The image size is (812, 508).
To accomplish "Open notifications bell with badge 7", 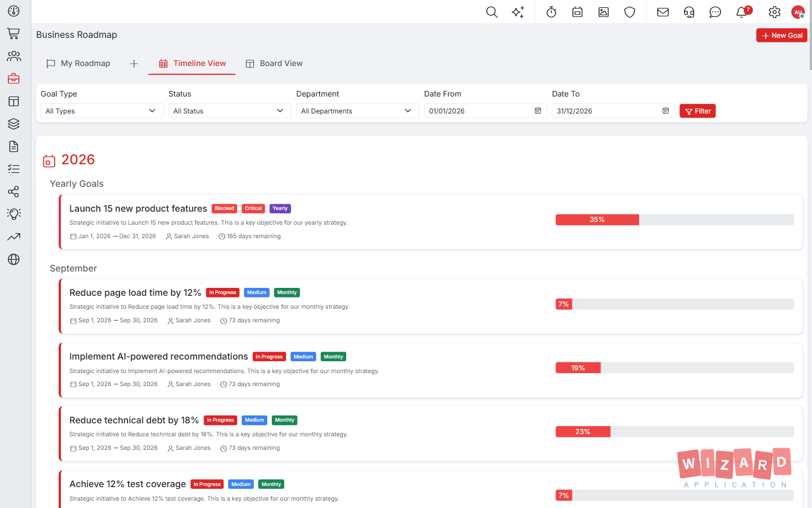I will pos(743,12).
